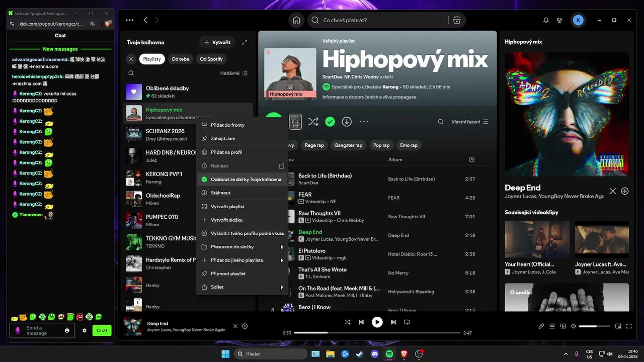Open the playlist more options dots

(x=364, y=122)
